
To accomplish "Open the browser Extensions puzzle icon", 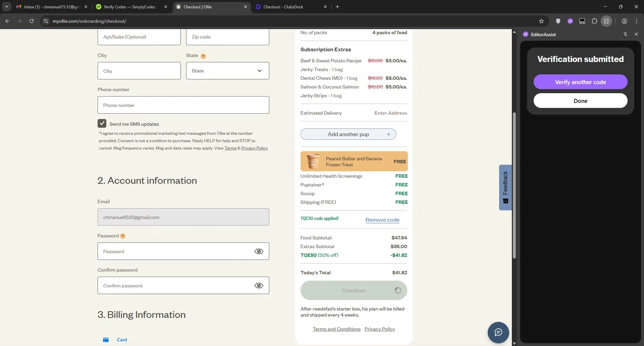I will 594,21.
